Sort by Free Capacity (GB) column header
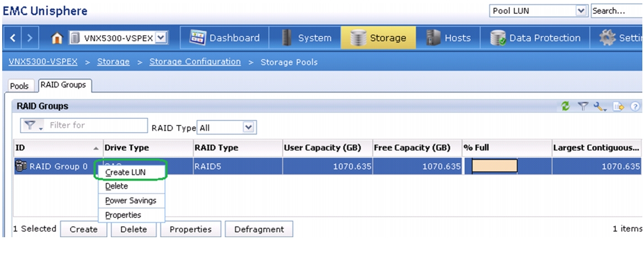The width and height of the screenshot is (644, 257). [x=417, y=147]
